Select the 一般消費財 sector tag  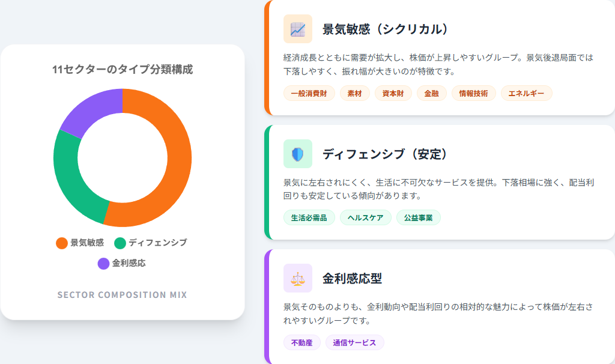(309, 93)
